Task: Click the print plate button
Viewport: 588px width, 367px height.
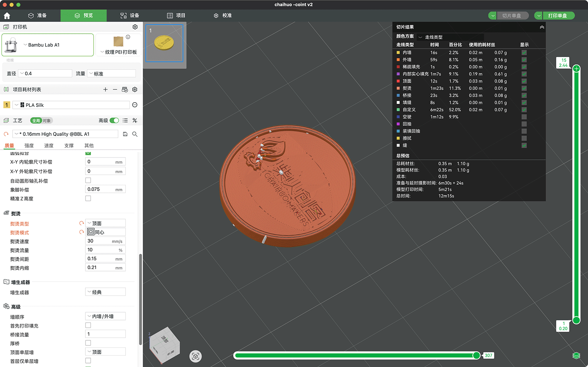Action: [x=559, y=16]
